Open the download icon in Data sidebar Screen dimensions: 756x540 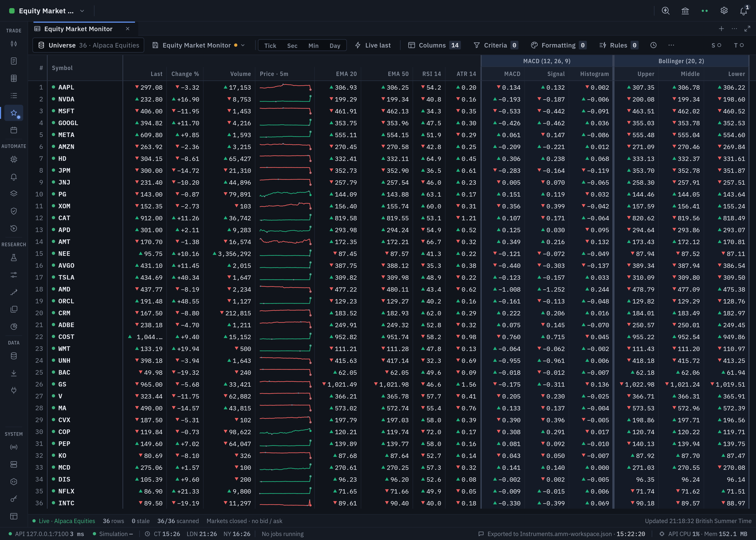point(14,373)
